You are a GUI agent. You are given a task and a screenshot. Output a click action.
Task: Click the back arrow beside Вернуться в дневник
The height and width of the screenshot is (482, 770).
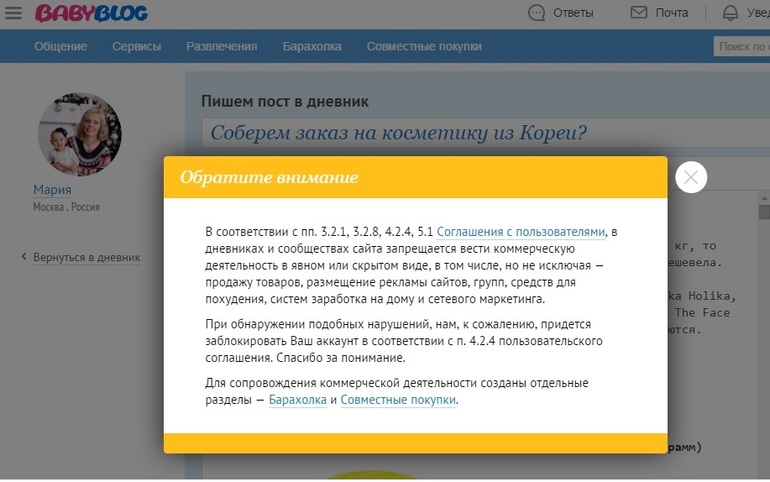tap(24, 257)
